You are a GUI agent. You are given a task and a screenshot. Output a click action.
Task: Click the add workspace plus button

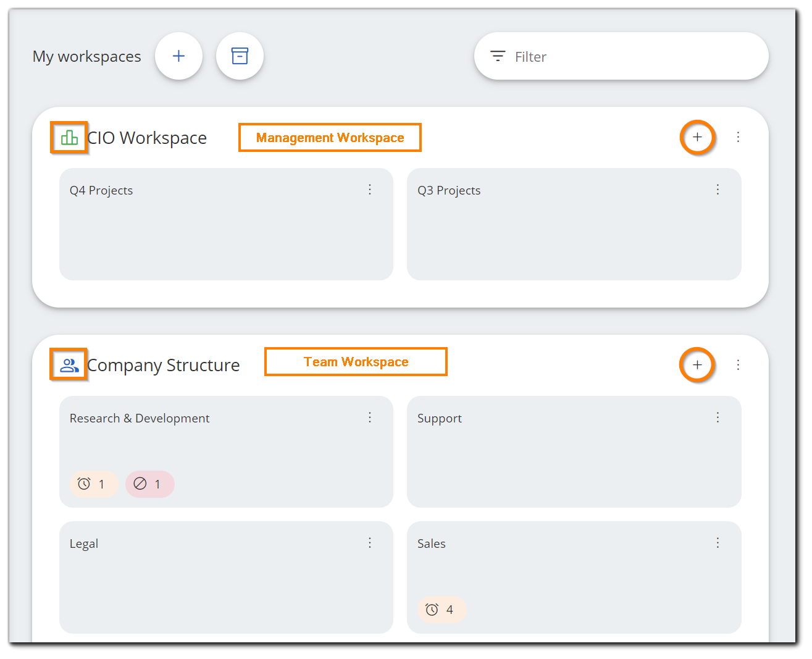[178, 56]
